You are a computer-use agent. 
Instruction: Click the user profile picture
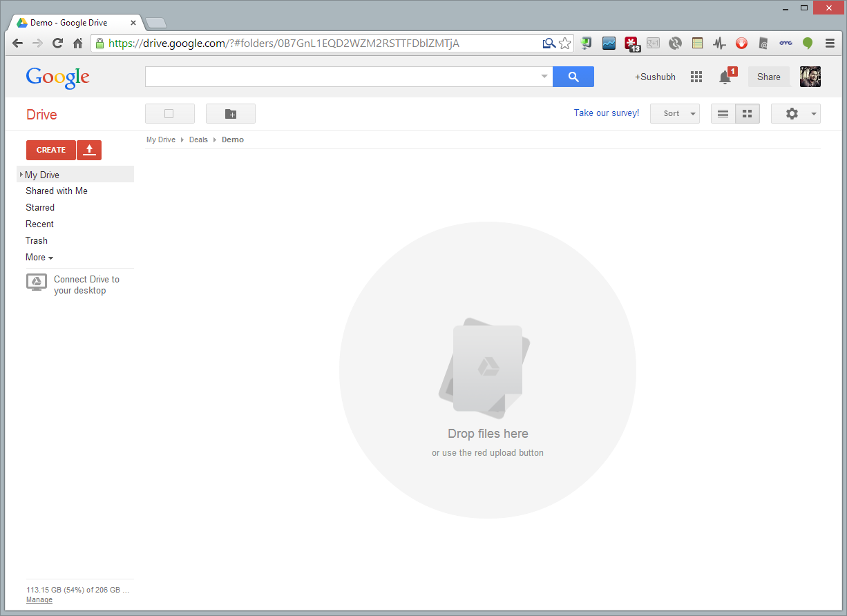810,77
